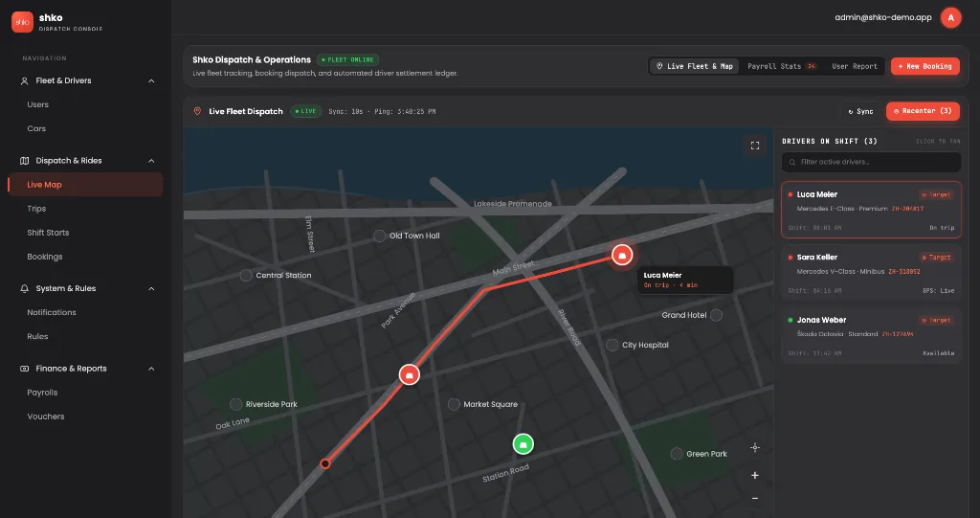980x518 pixels.
Task: Click the Dispatch & Rides map icon
Action: pos(24,161)
